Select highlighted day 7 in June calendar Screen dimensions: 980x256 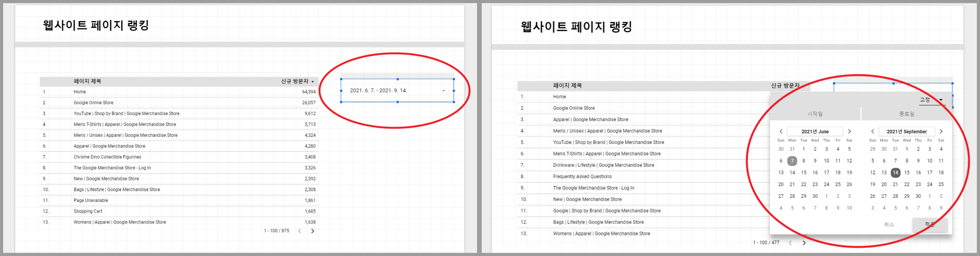click(x=792, y=161)
